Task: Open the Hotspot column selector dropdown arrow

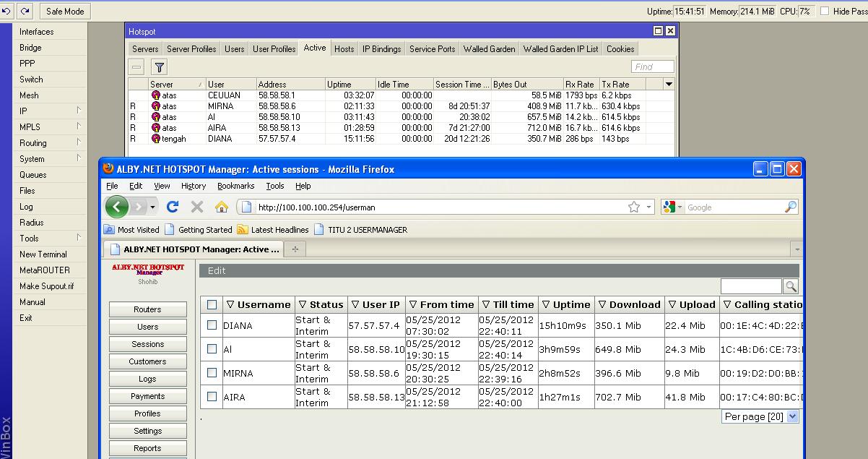Action: click(x=669, y=84)
